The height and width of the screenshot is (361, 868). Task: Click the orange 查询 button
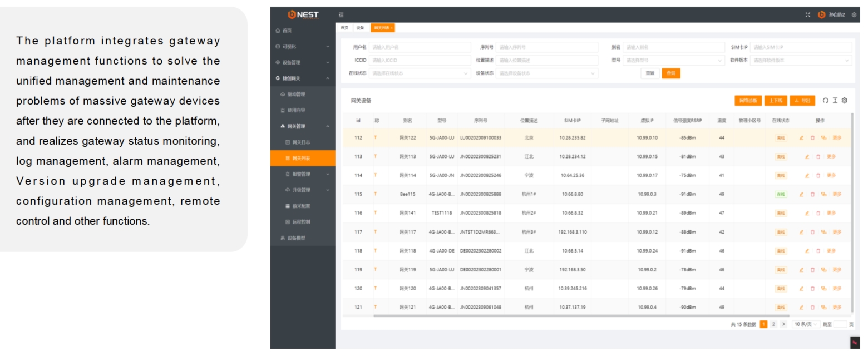pyautogui.click(x=670, y=73)
